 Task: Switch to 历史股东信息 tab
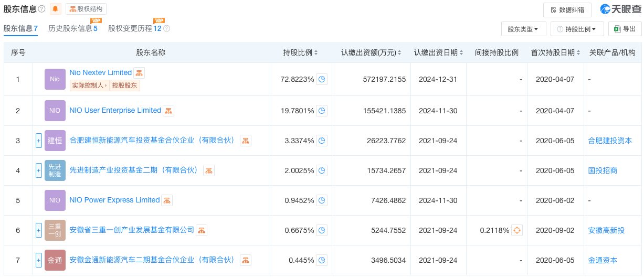pos(73,28)
